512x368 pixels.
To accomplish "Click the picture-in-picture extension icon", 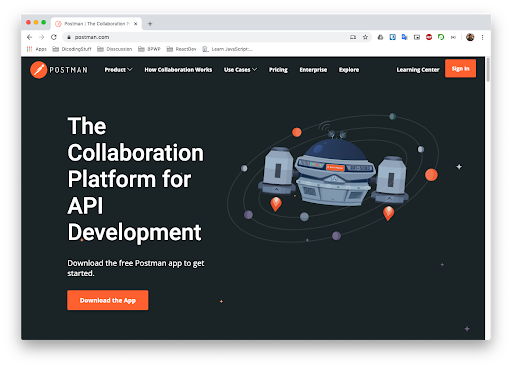I will pos(417,37).
